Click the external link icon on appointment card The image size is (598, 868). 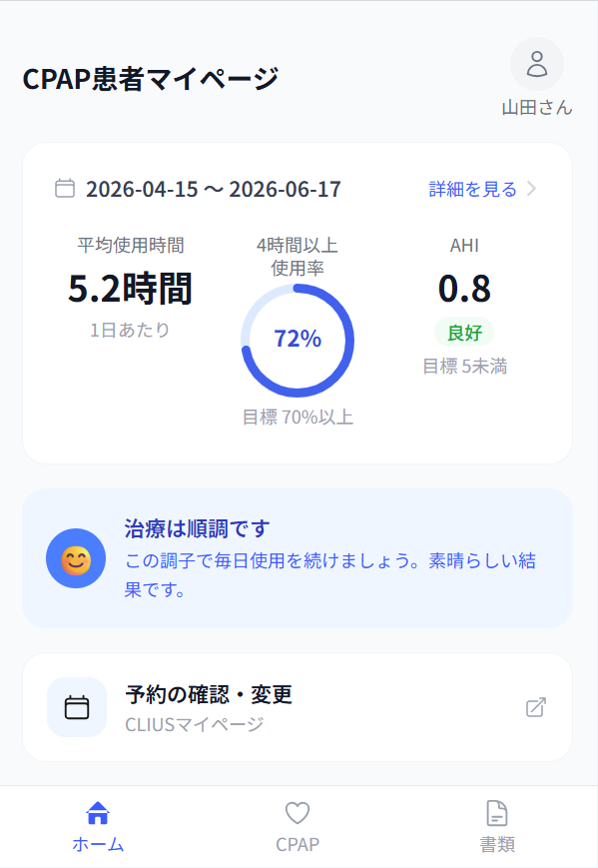tap(536, 707)
